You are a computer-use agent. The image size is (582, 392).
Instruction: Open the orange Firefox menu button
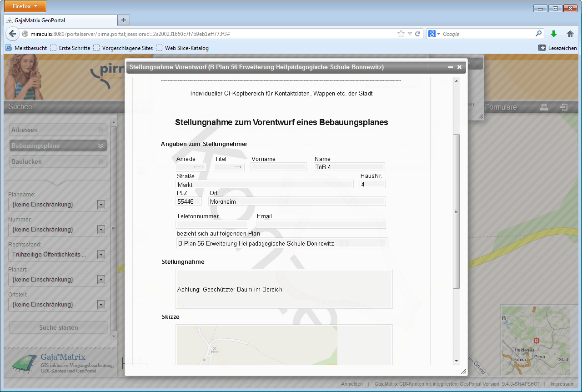click(25, 6)
